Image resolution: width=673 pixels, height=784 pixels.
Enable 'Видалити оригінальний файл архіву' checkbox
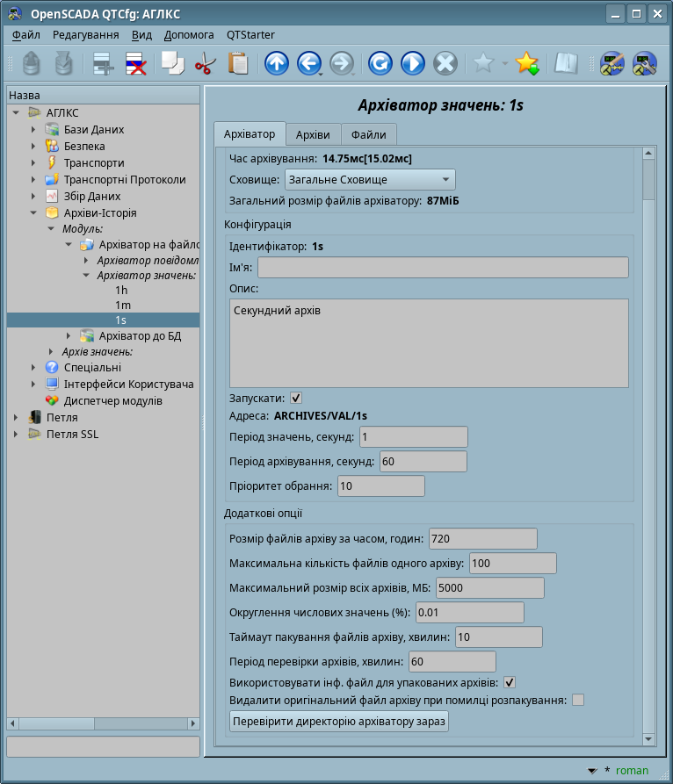pyautogui.click(x=578, y=700)
